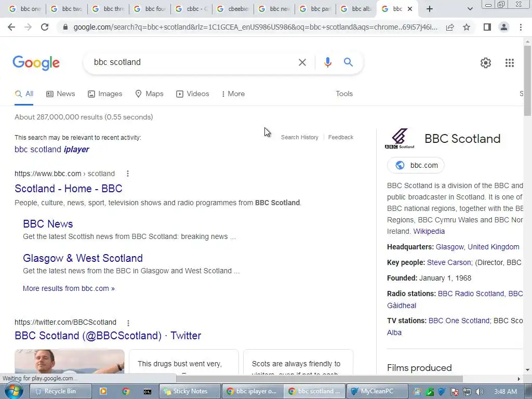
Task: Open options for bbc.com result
Action: tap(128, 174)
